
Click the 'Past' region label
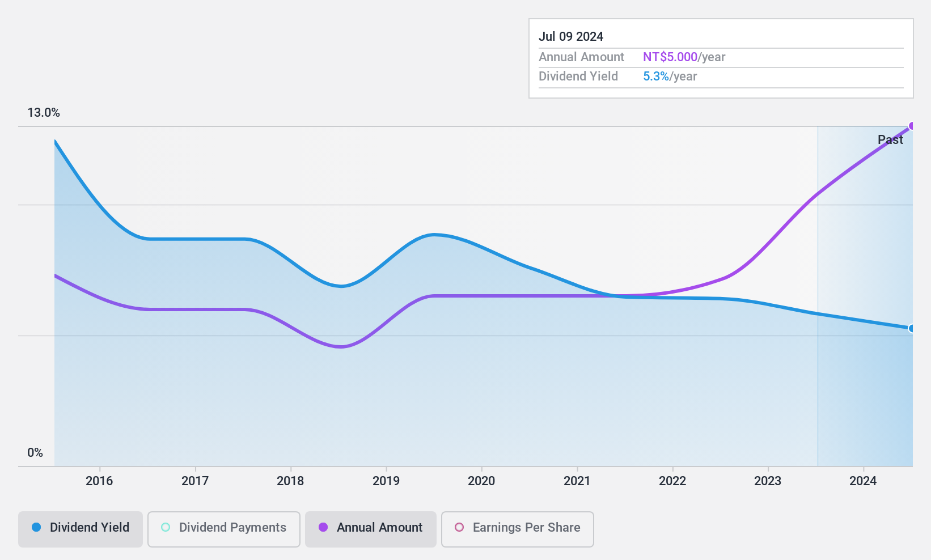click(890, 139)
